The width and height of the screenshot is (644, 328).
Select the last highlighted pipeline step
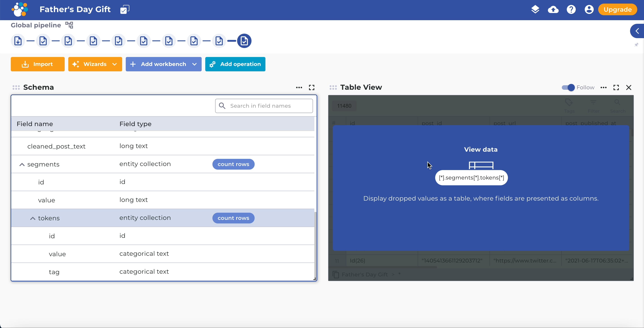tap(244, 41)
